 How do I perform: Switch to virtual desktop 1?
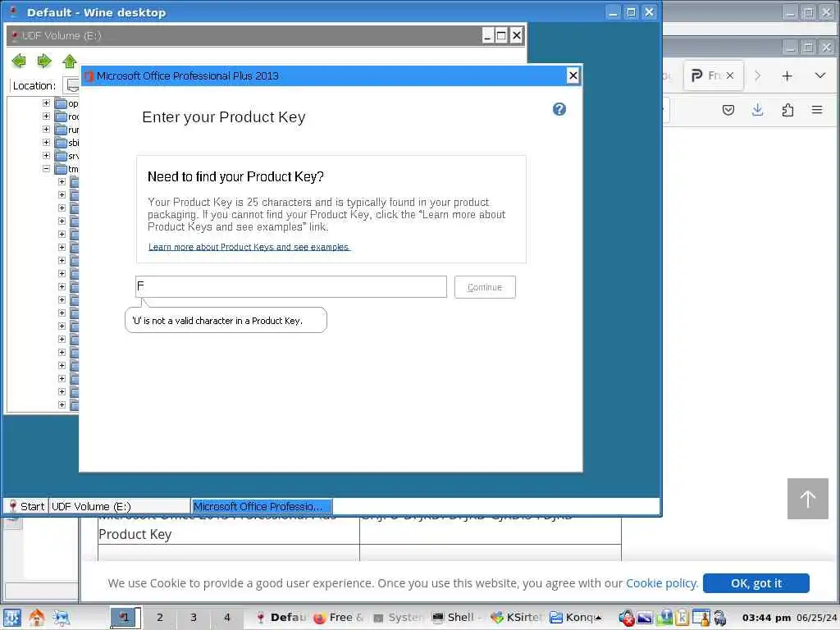[x=126, y=618]
